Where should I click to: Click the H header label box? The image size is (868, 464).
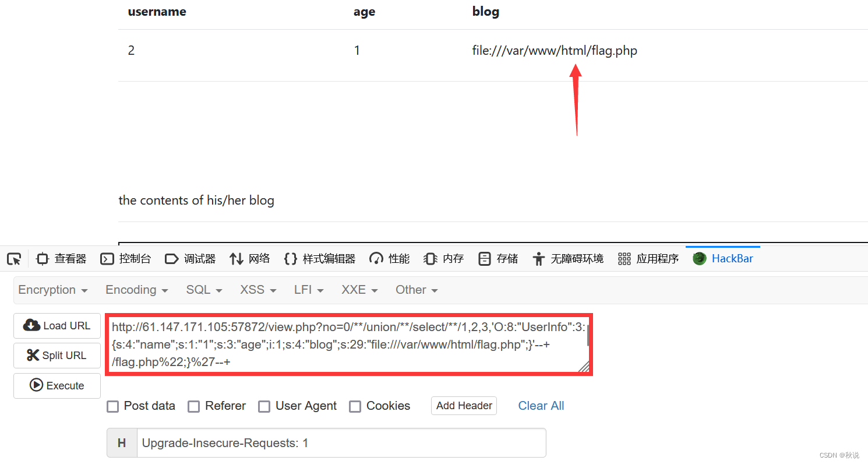[x=122, y=443]
